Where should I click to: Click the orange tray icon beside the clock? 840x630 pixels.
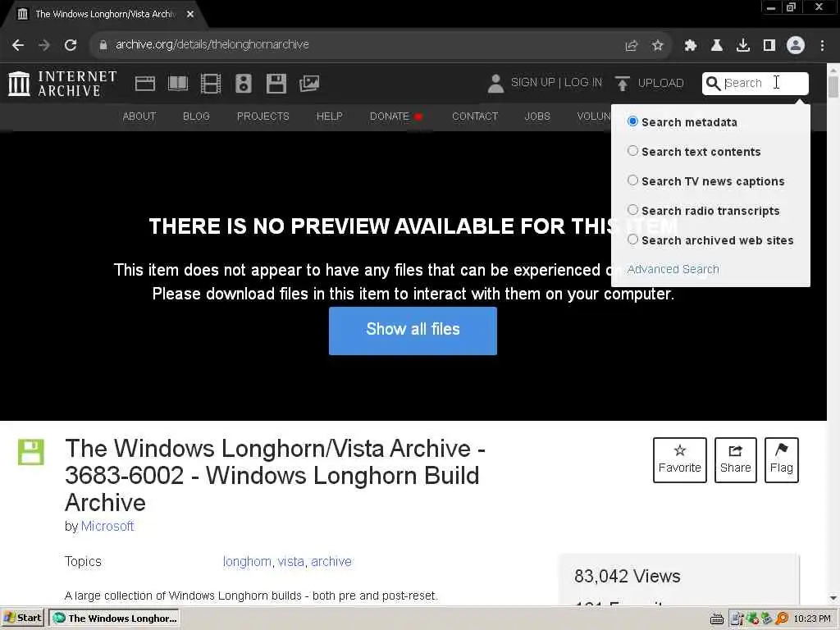coord(782,619)
